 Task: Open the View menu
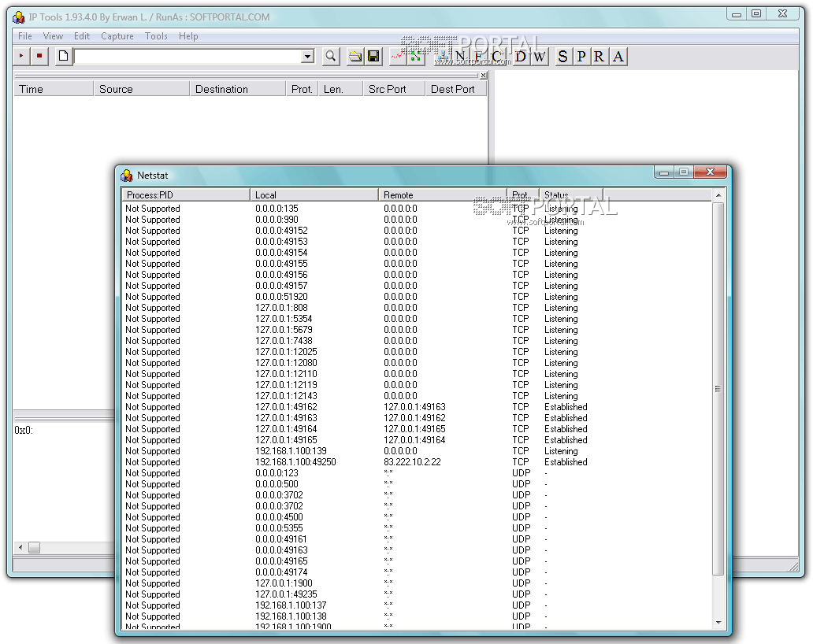(x=53, y=36)
